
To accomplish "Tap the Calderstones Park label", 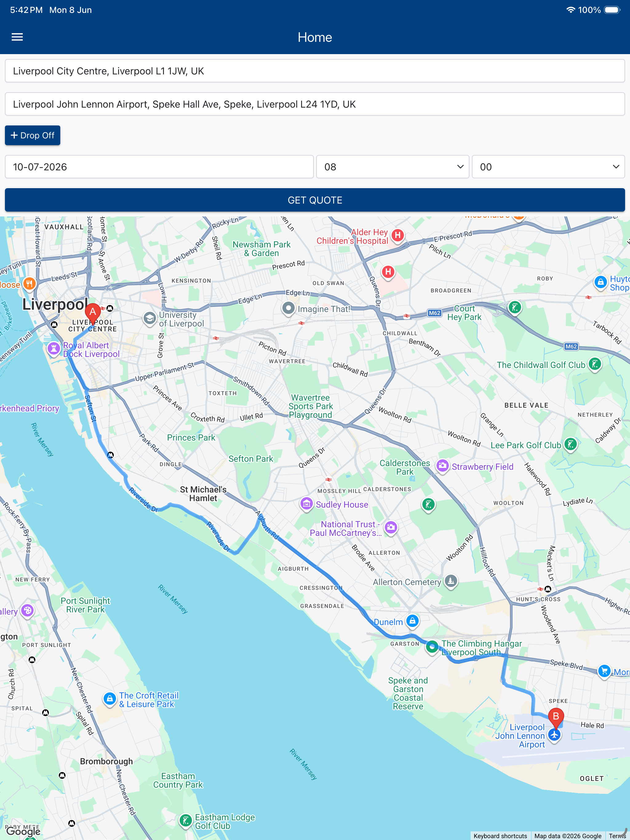I will click(405, 467).
